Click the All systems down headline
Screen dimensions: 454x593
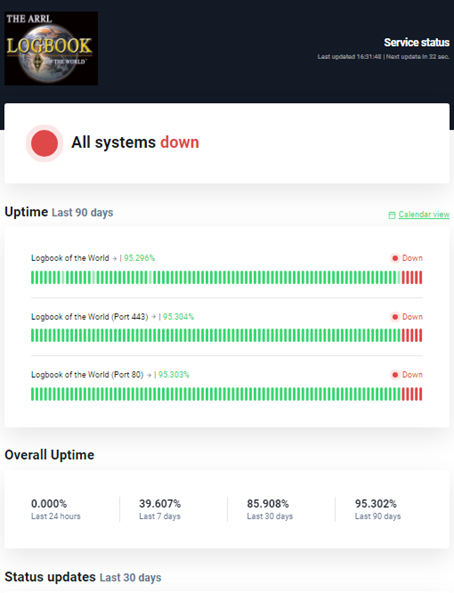pyautogui.click(x=135, y=143)
